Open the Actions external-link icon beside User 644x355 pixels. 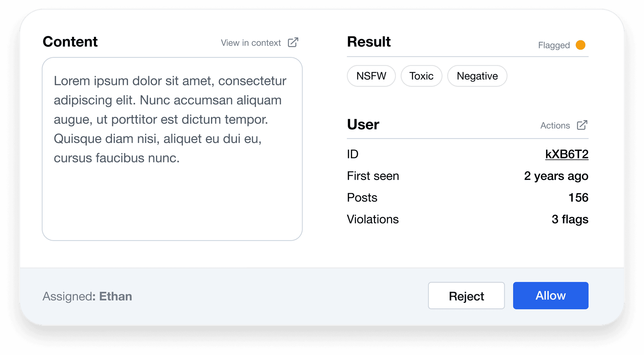pyautogui.click(x=583, y=124)
